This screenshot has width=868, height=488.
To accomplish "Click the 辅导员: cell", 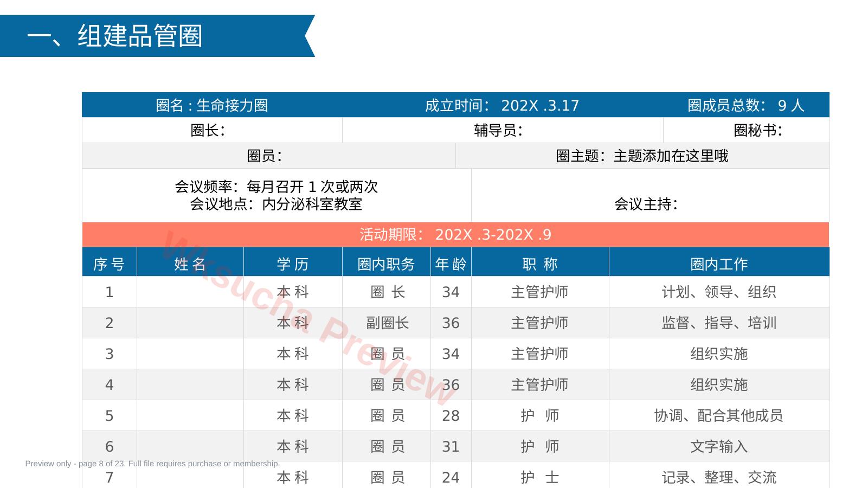I will point(503,130).
